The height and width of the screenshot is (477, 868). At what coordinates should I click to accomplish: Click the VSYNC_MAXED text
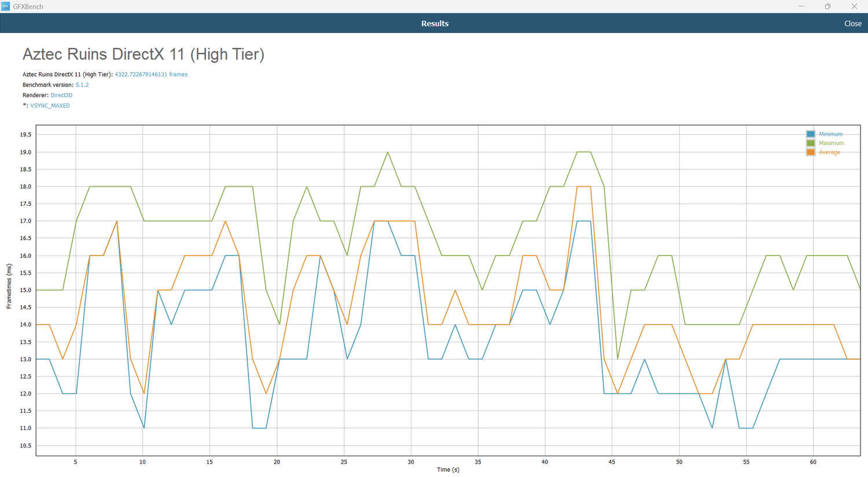[50, 106]
